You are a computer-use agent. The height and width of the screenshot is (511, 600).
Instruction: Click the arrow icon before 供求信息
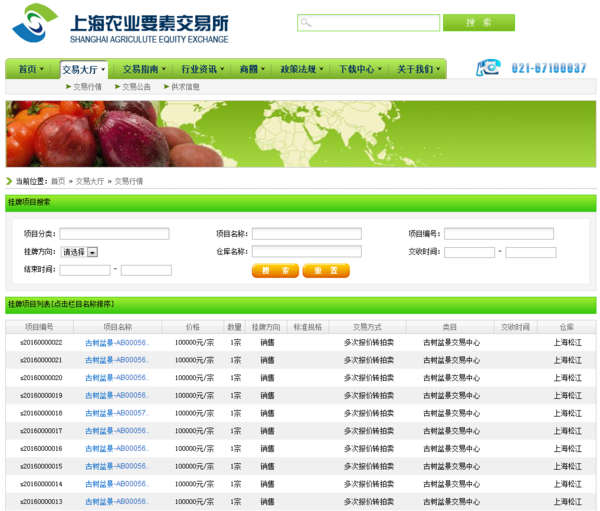tap(166, 87)
